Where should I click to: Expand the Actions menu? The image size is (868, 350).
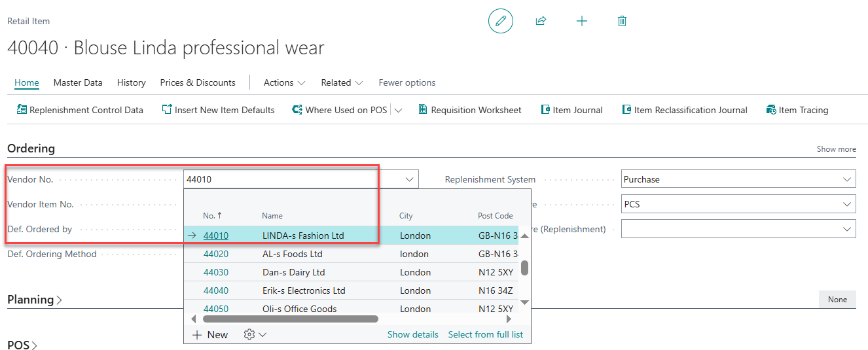coord(284,82)
